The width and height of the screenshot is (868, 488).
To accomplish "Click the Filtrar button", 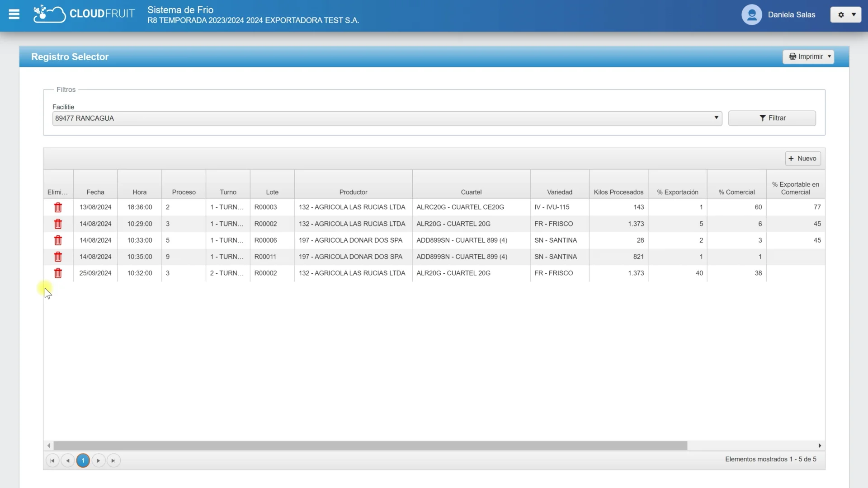I will pos(772,118).
